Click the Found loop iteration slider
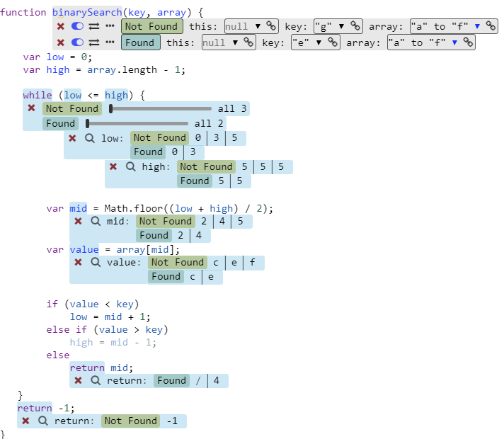The image size is (504, 439). click(137, 123)
